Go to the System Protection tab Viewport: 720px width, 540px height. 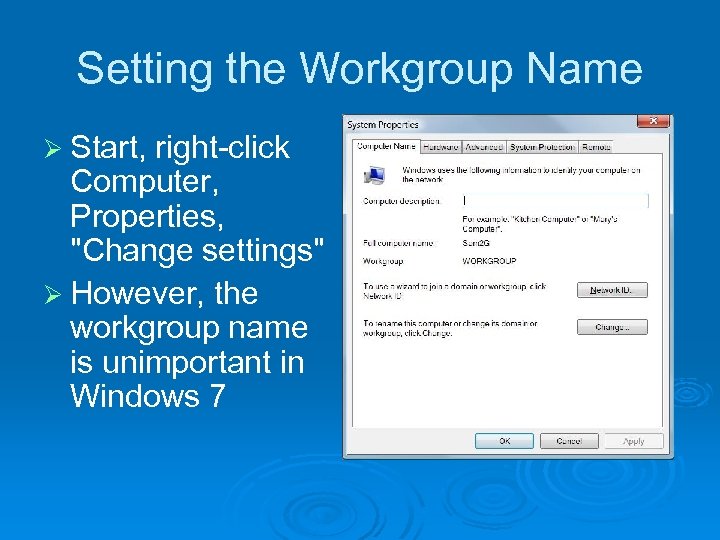coord(542,147)
